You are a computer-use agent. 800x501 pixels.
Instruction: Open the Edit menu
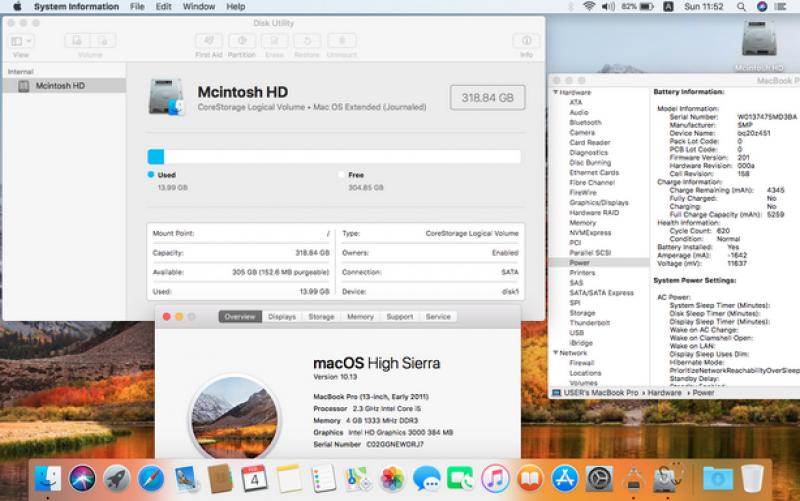[163, 7]
